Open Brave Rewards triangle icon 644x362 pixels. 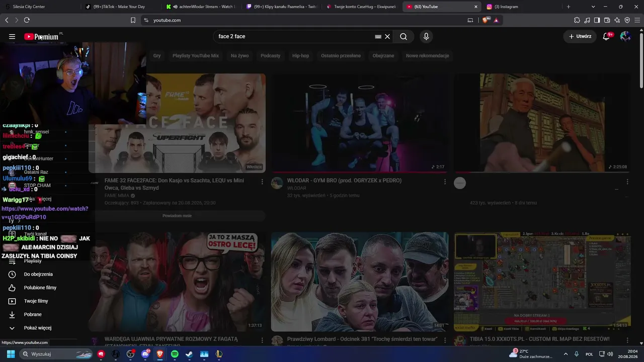click(x=496, y=20)
